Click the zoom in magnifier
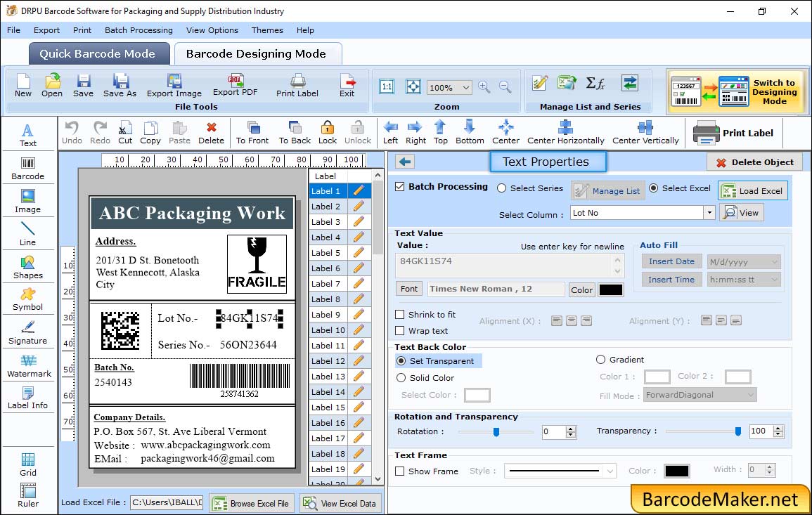 [484, 86]
